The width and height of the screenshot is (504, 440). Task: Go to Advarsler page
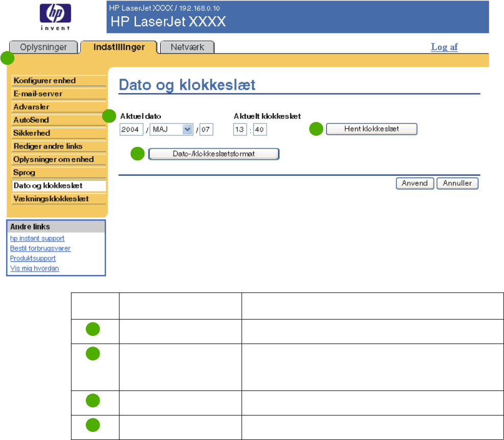[59, 107]
